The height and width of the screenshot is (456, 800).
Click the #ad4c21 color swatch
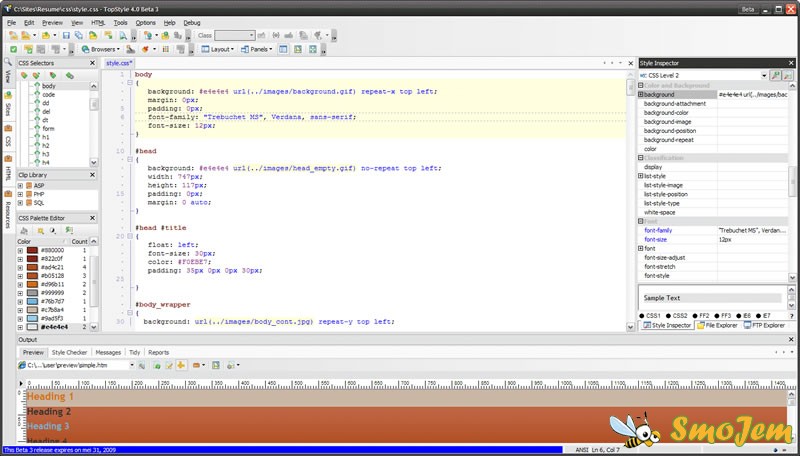pos(32,267)
